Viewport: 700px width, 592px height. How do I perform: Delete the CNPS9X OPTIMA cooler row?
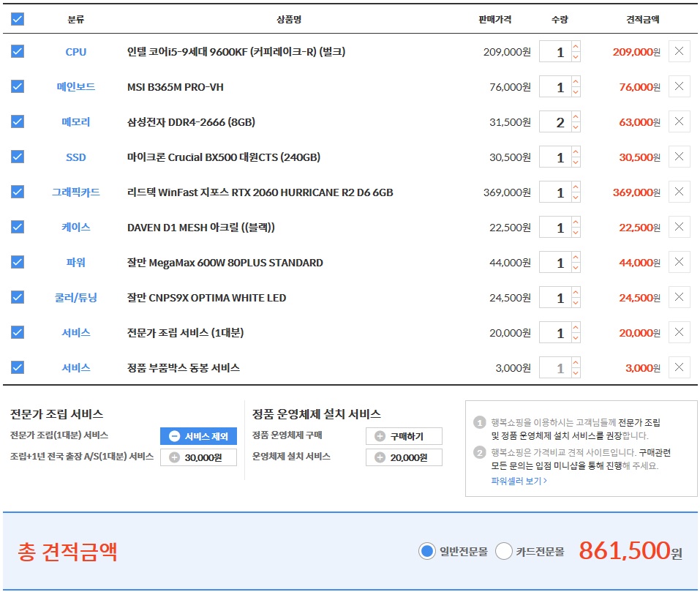click(x=679, y=297)
